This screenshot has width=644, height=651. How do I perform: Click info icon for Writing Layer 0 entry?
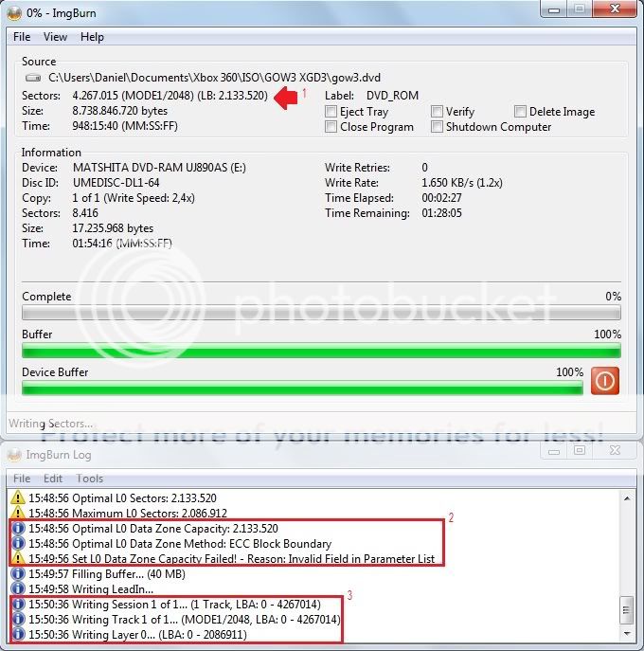click(18, 634)
